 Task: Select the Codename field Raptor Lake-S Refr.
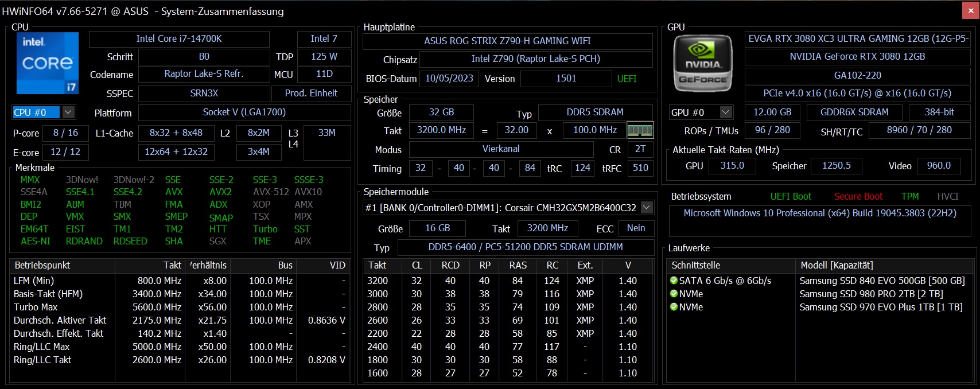pos(204,74)
